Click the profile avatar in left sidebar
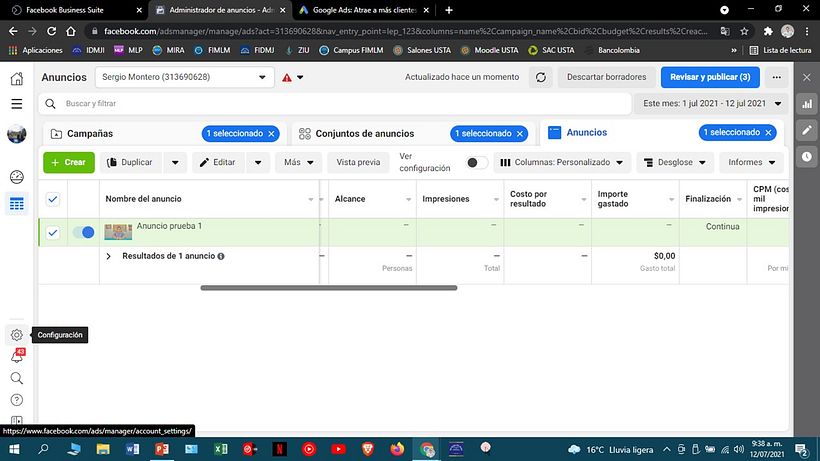This screenshot has height=461, width=820. 17,134
